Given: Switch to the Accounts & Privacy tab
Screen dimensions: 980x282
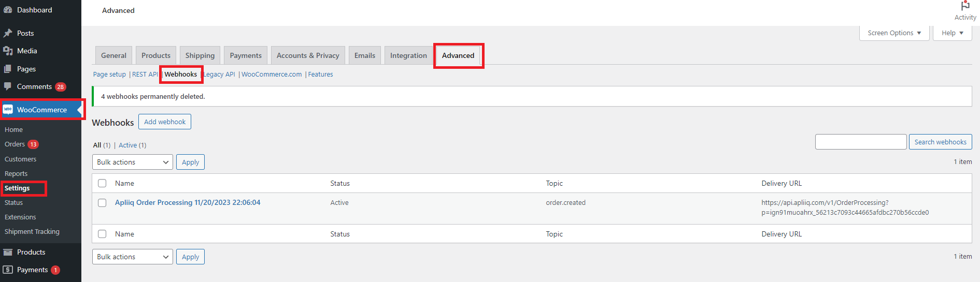Looking at the screenshot, I should pos(308,55).
